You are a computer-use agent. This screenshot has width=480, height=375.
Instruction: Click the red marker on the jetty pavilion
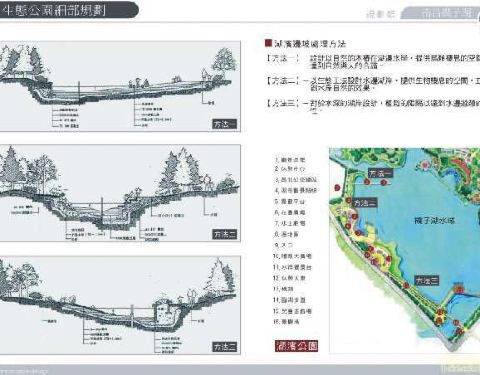coord(459,289)
